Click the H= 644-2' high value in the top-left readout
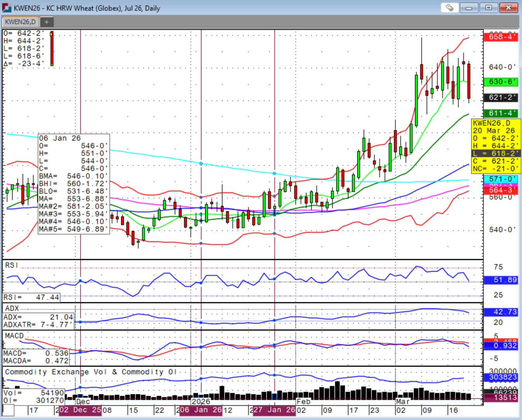The image size is (522, 420). click(x=24, y=41)
